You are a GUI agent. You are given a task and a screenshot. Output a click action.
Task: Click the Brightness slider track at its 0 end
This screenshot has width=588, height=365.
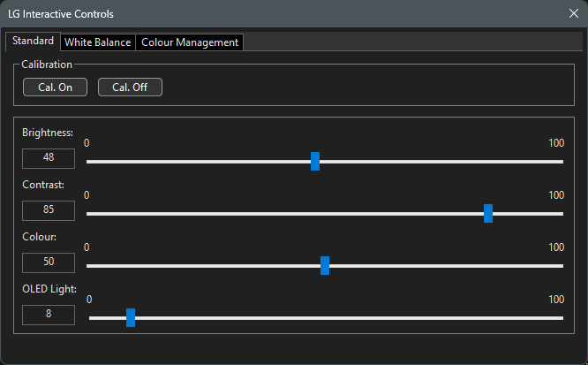tap(88, 162)
